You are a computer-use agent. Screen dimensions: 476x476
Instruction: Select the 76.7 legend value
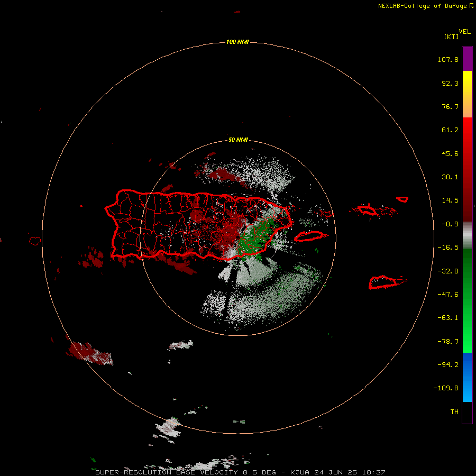pyautogui.click(x=450, y=106)
